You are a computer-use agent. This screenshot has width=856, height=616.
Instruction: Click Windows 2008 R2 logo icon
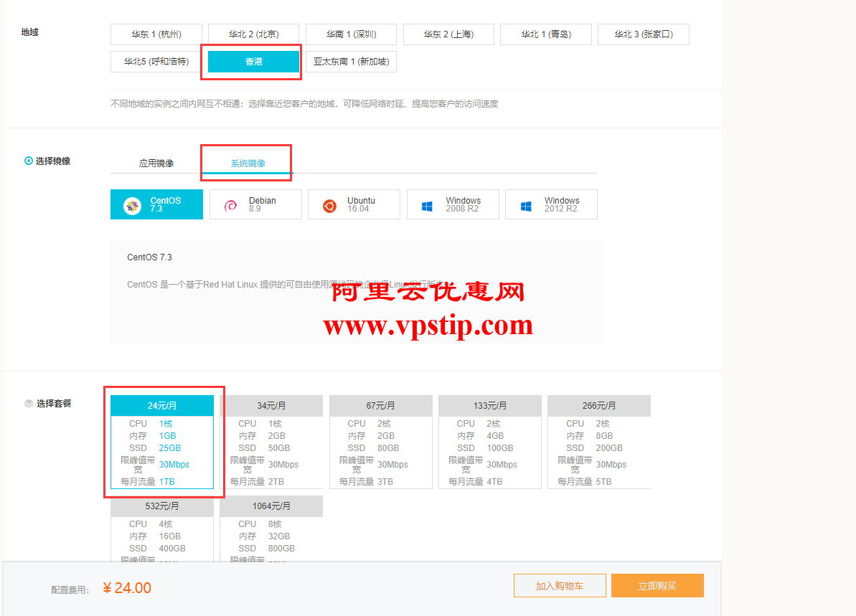[x=427, y=207]
